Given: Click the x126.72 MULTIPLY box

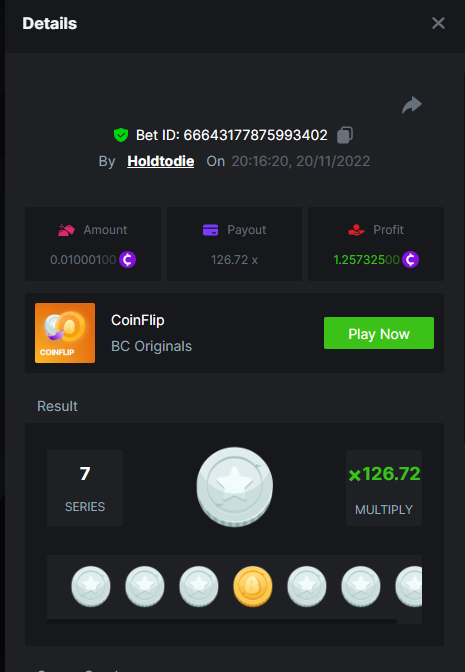Looking at the screenshot, I should 384,488.
